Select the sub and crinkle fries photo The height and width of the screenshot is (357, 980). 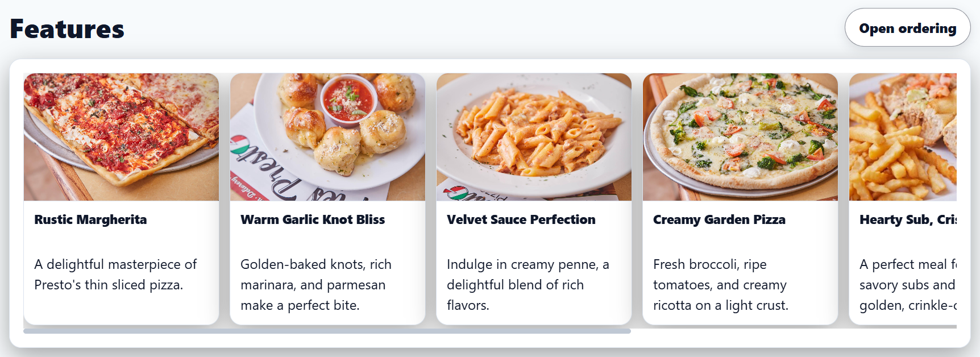pyautogui.click(x=903, y=136)
